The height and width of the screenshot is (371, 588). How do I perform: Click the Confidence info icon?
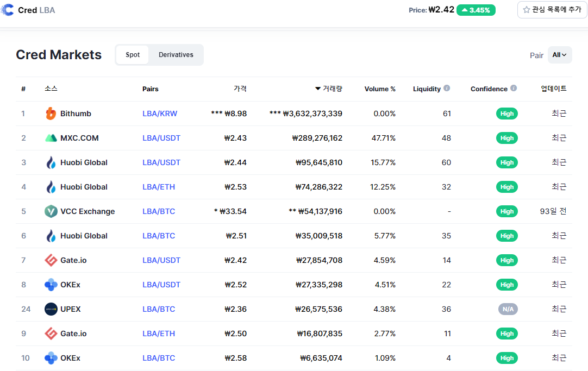point(514,88)
